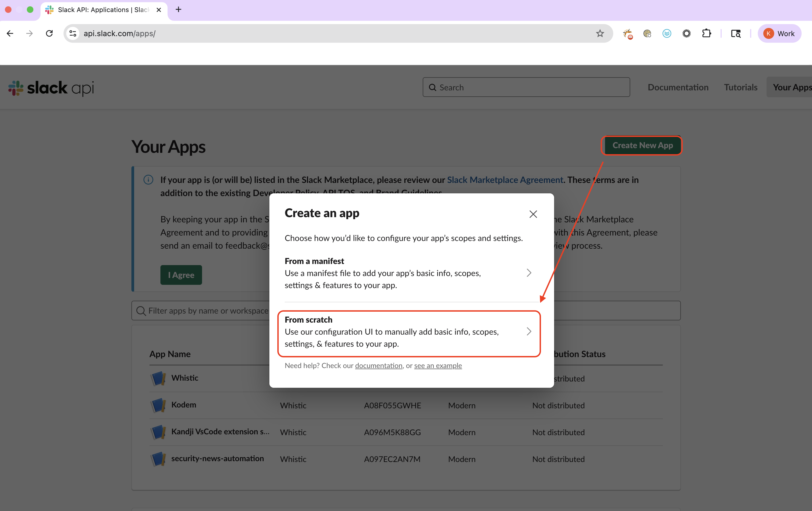
Task: Bookmark this page with the star icon
Action: point(600,33)
